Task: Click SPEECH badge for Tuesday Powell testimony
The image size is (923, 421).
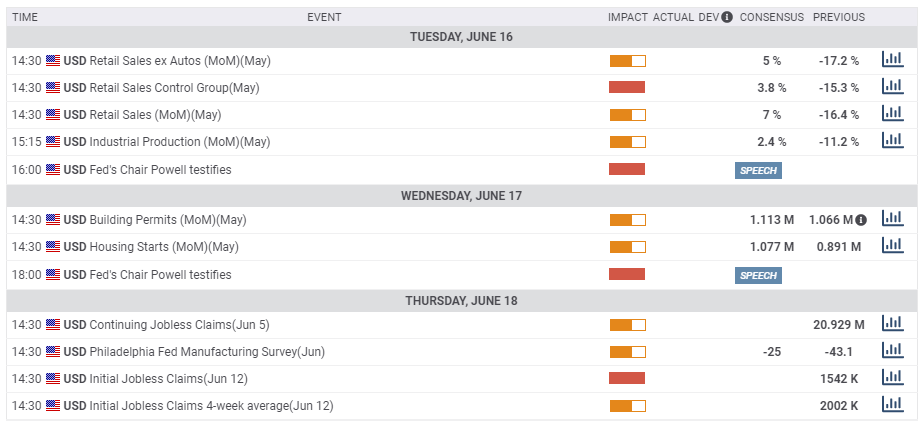Action: [x=758, y=171]
